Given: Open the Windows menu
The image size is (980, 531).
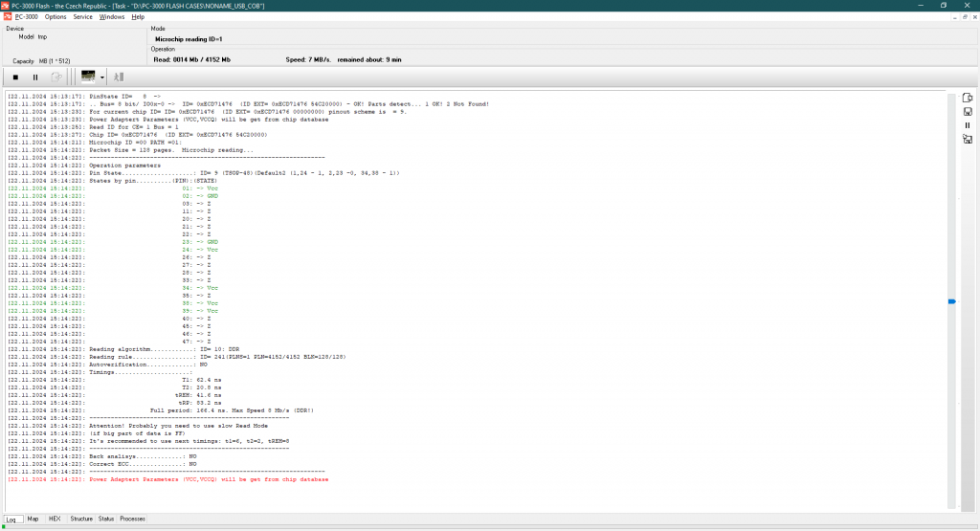Looking at the screenshot, I should [112, 17].
